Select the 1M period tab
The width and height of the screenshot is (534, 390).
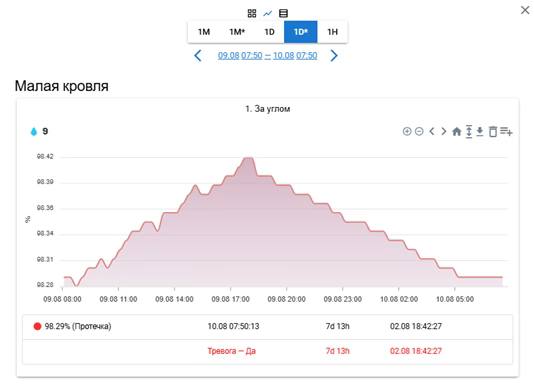204,32
